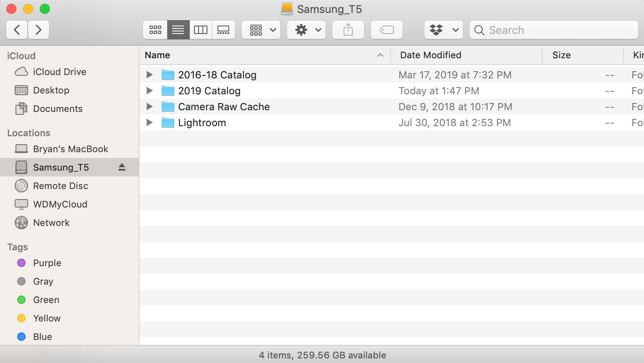Eject the Samsung_T5 drive
Screen dimensions: 644x363
click(x=122, y=167)
